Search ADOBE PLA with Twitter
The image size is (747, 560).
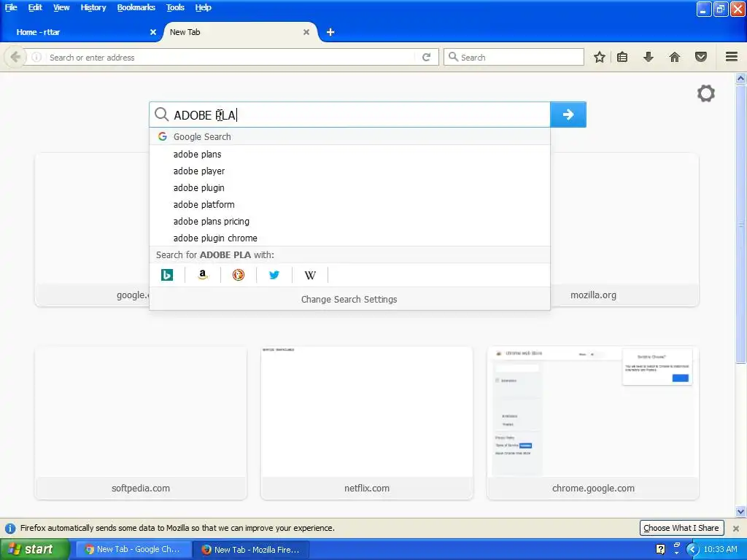[274, 275]
